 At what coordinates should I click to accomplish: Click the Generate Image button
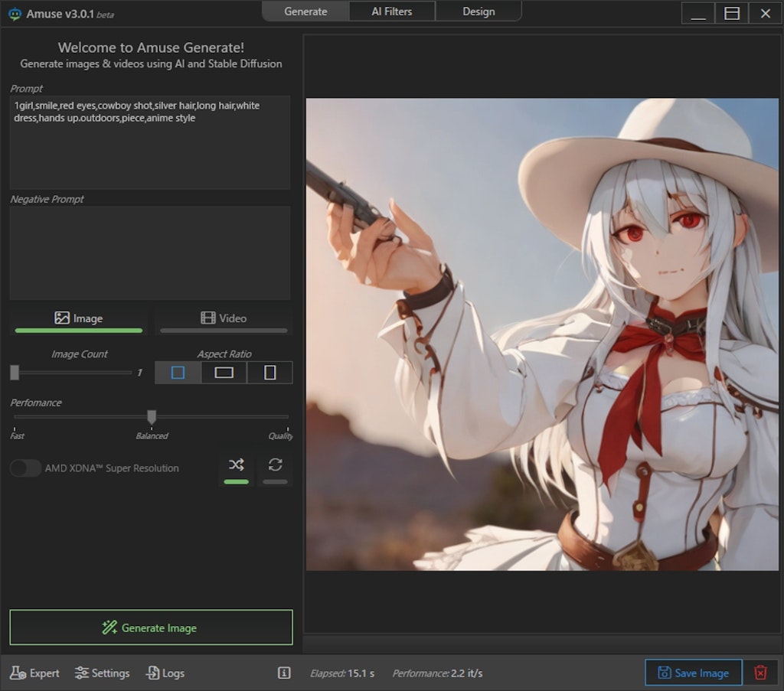[x=151, y=627]
